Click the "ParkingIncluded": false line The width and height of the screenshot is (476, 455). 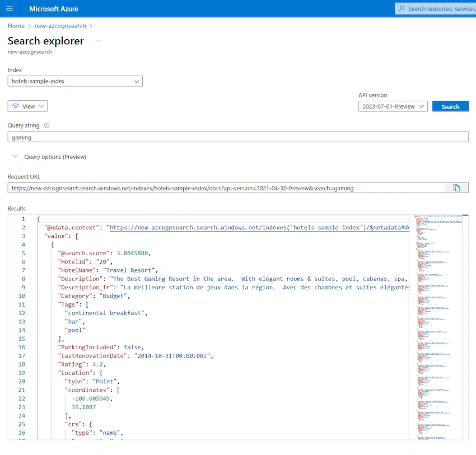point(101,347)
